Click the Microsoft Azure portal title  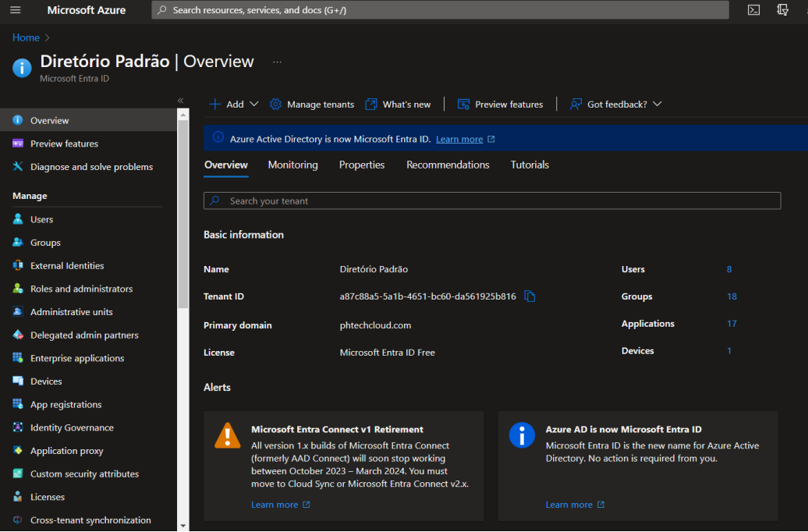pyautogui.click(x=86, y=10)
